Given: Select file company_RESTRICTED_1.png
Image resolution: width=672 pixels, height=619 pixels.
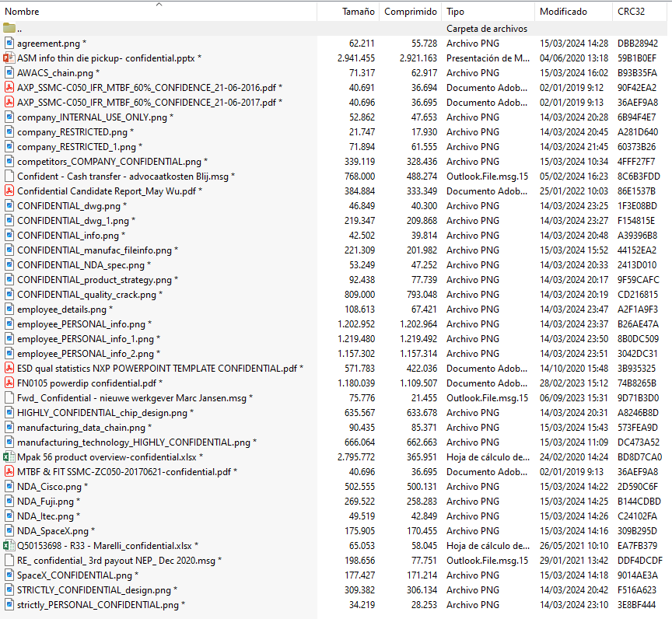Looking at the screenshot, I should [x=76, y=146].
